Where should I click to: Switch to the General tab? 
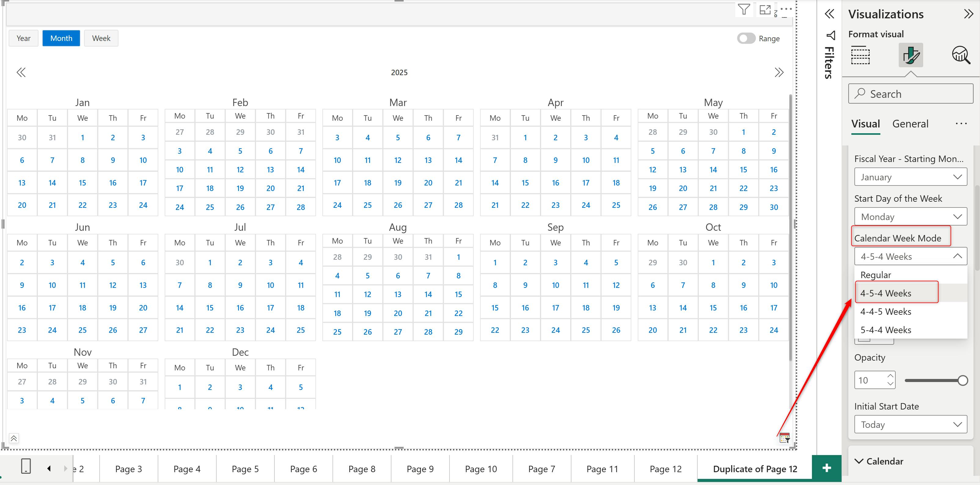[x=910, y=124]
